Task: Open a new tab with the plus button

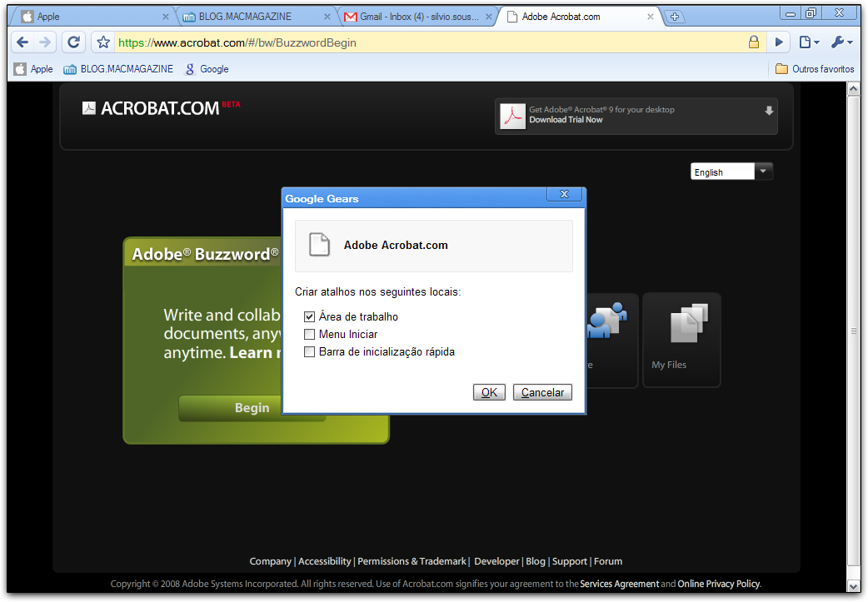Action: pyautogui.click(x=674, y=17)
